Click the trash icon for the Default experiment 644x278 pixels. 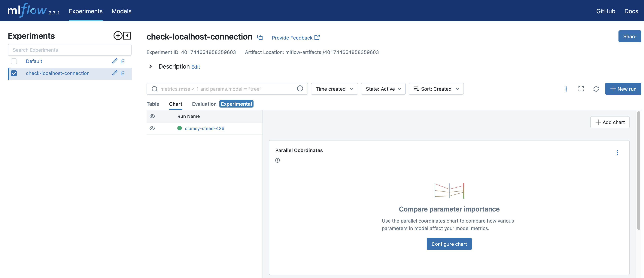[123, 61]
